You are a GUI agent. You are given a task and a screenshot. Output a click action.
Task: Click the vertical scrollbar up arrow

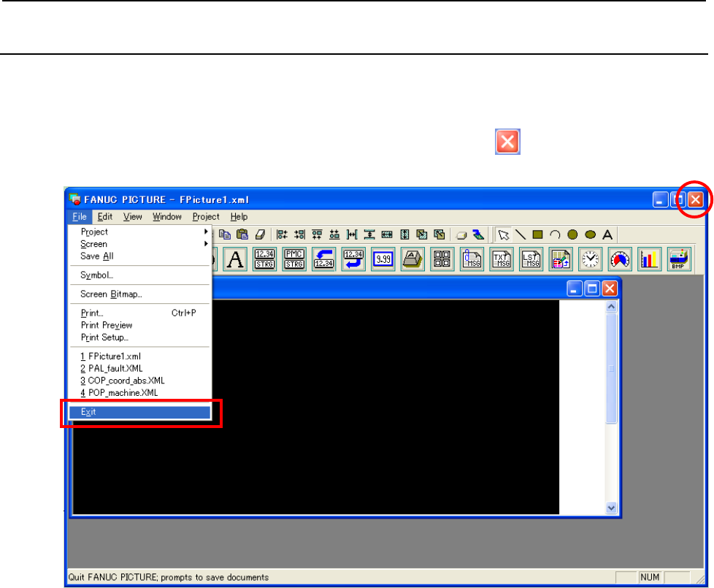(x=611, y=307)
